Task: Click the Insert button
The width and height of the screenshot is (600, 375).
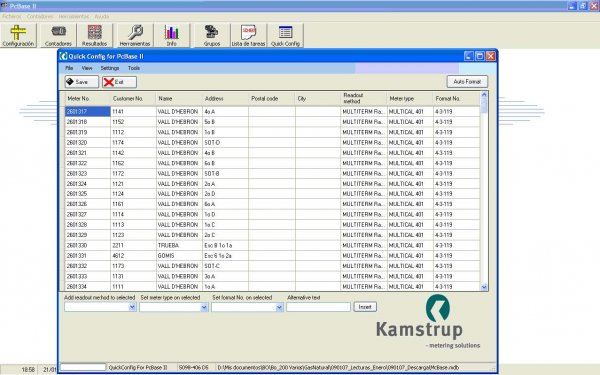Action: pos(365,307)
